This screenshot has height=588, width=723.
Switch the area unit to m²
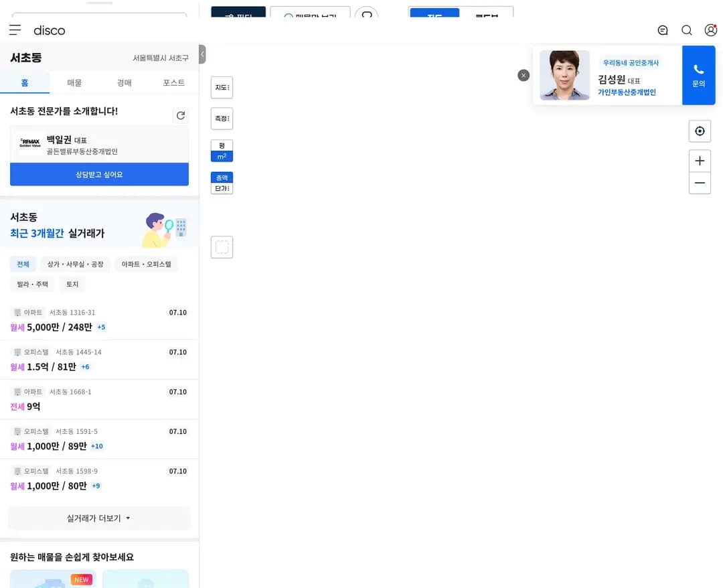click(222, 156)
